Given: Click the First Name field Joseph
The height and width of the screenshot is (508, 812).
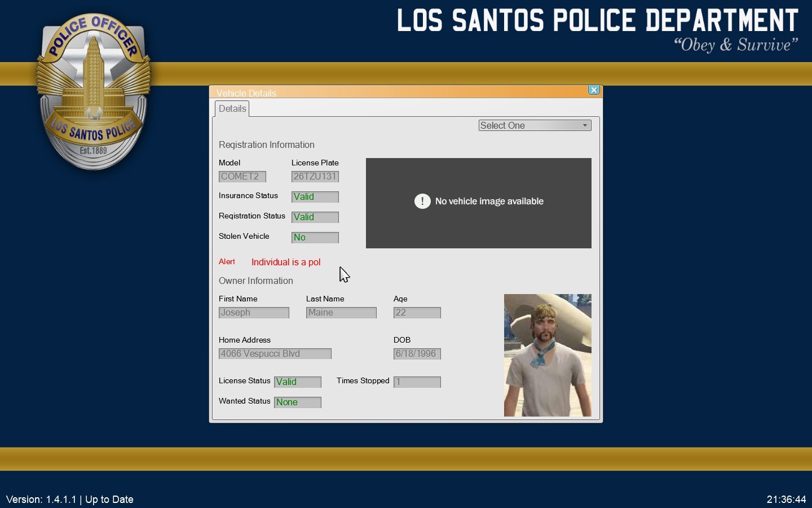Looking at the screenshot, I should pyautogui.click(x=254, y=313).
